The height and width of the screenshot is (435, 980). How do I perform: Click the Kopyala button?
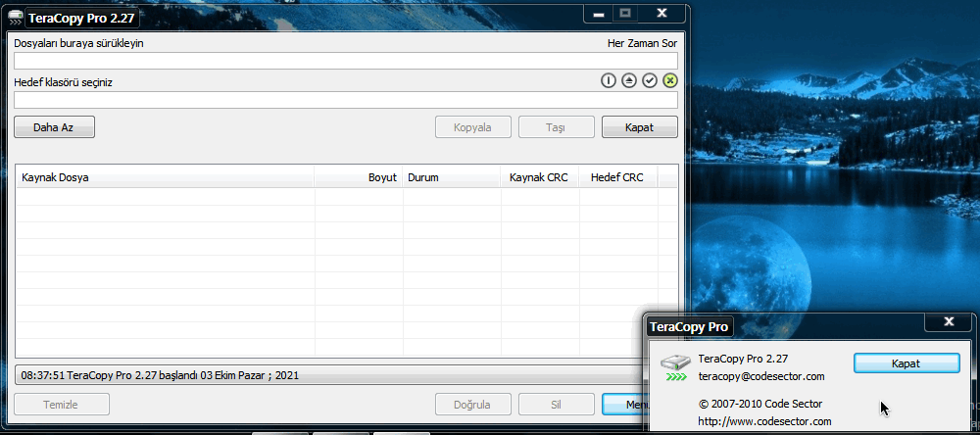(473, 127)
